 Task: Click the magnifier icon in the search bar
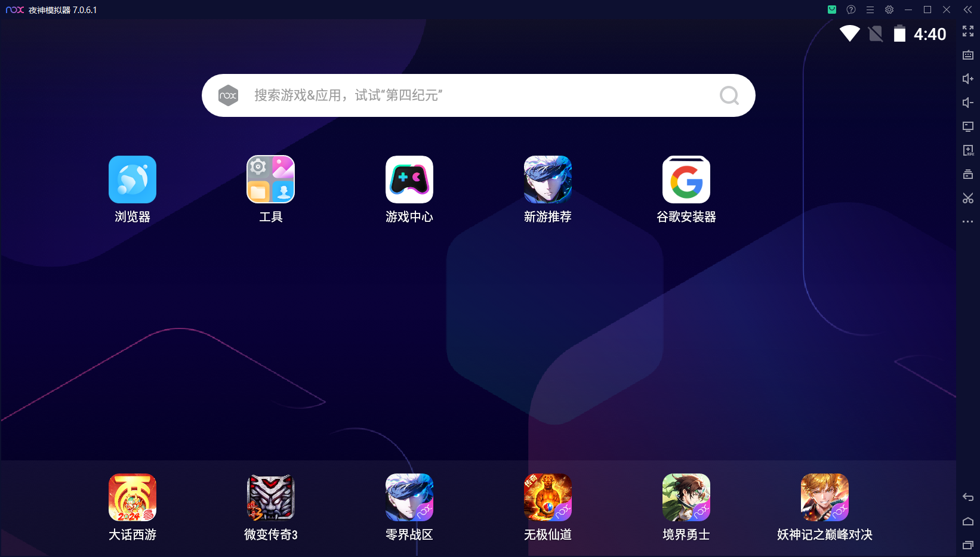coord(729,95)
